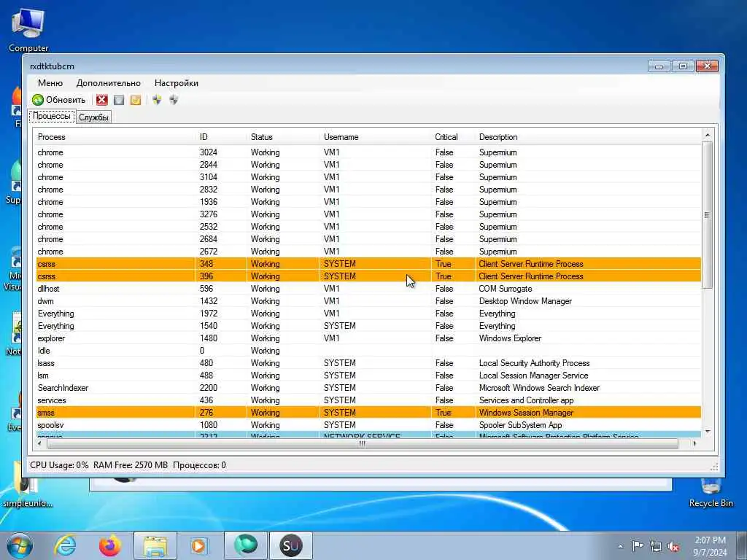This screenshot has width=747, height=560.
Task: Open the Windows Start menu
Action: tap(20, 545)
